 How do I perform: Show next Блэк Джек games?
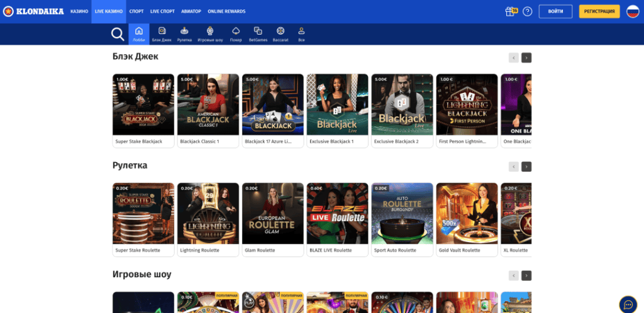pos(526,58)
